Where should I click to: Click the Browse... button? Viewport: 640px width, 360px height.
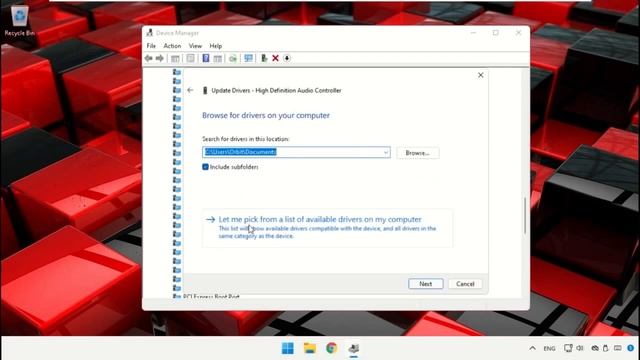tap(418, 153)
